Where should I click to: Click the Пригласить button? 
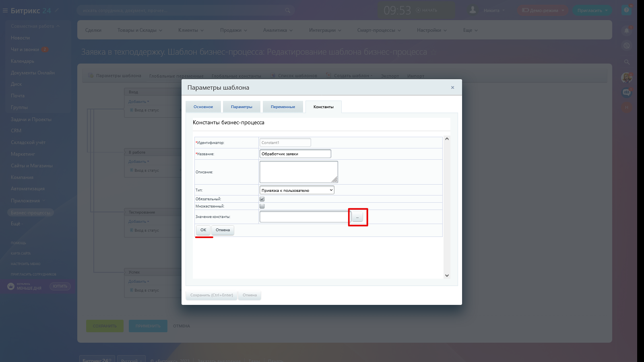[592, 10]
